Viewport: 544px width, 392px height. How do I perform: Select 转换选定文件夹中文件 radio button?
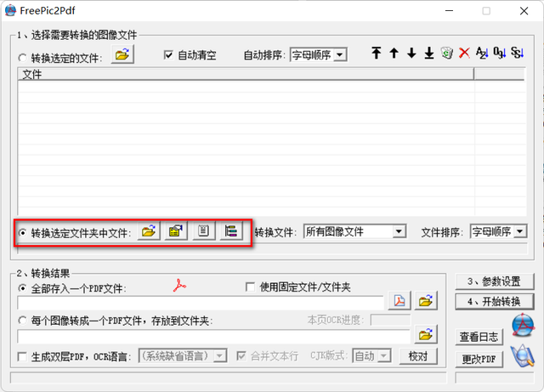click(x=23, y=232)
